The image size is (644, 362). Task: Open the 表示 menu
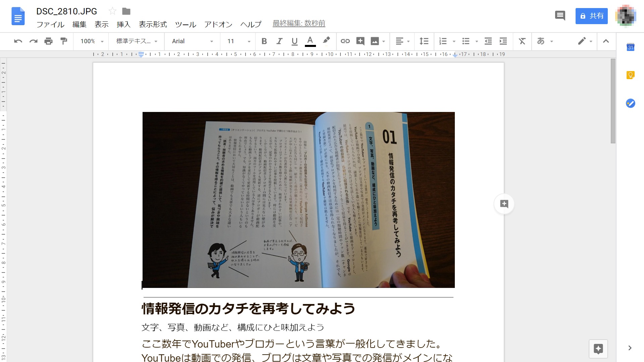point(102,24)
